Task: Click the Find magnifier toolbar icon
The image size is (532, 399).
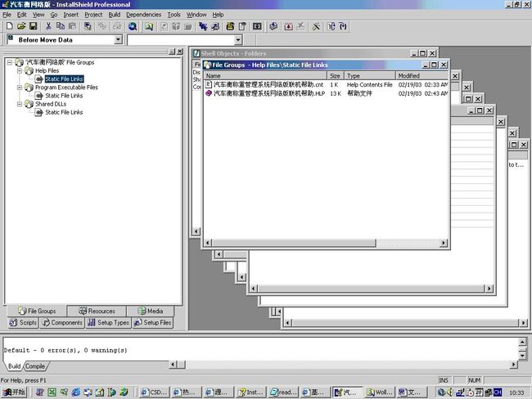Action: click(149, 26)
